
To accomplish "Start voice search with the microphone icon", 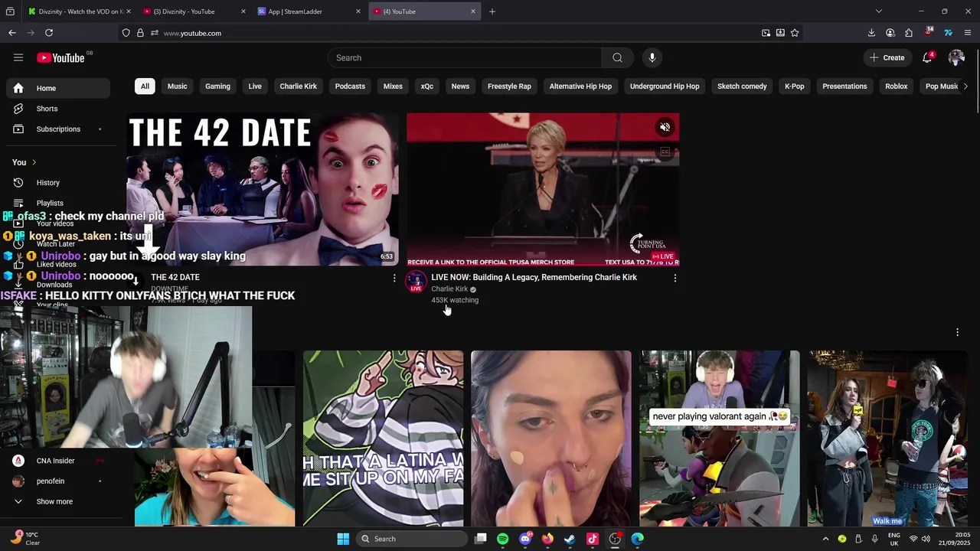I will pos(652,57).
